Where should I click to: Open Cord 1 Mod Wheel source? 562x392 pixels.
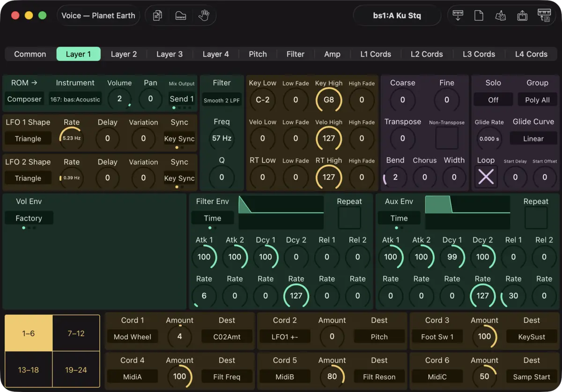[133, 336]
